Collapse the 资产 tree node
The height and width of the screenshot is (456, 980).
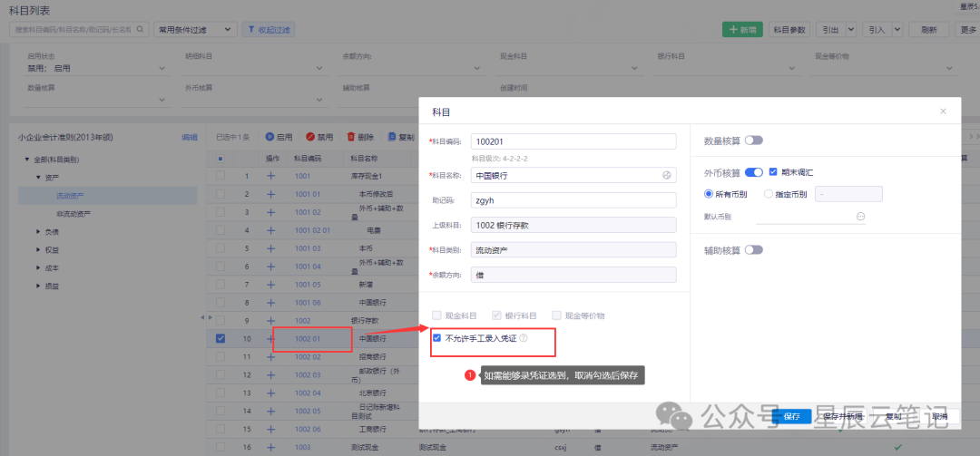pos(39,178)
